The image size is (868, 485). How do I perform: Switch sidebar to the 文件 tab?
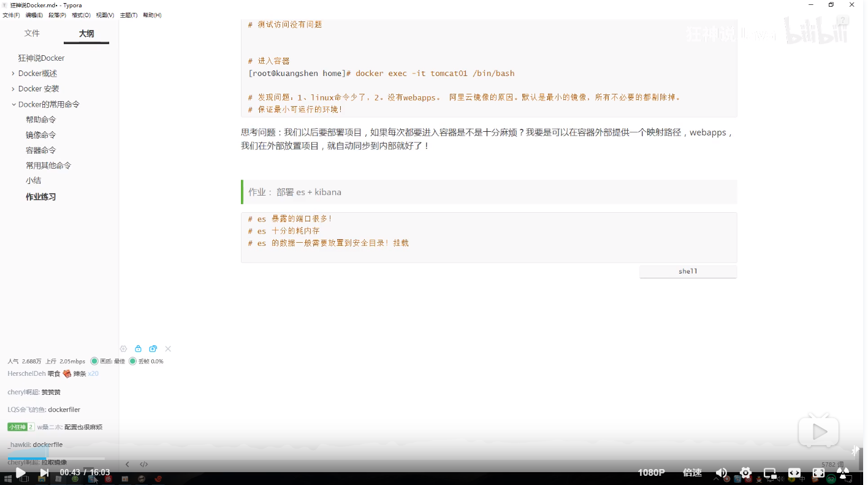(32, 34)
